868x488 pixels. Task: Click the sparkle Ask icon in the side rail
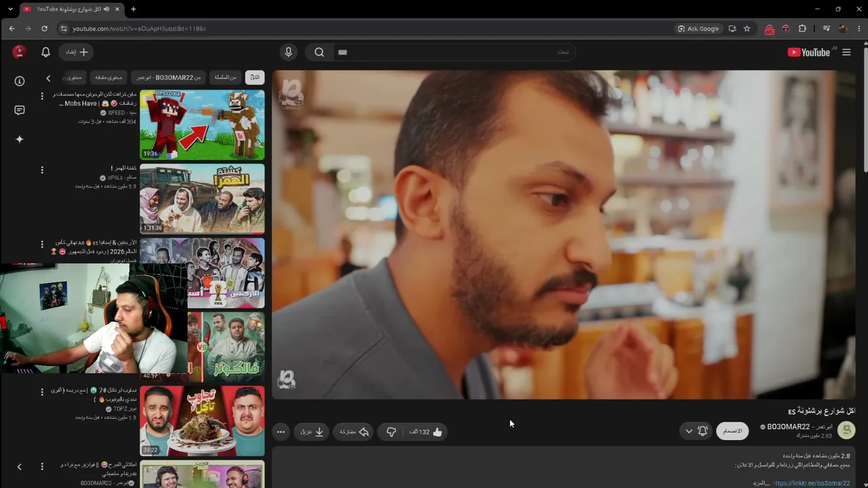(x=20, y=139)
